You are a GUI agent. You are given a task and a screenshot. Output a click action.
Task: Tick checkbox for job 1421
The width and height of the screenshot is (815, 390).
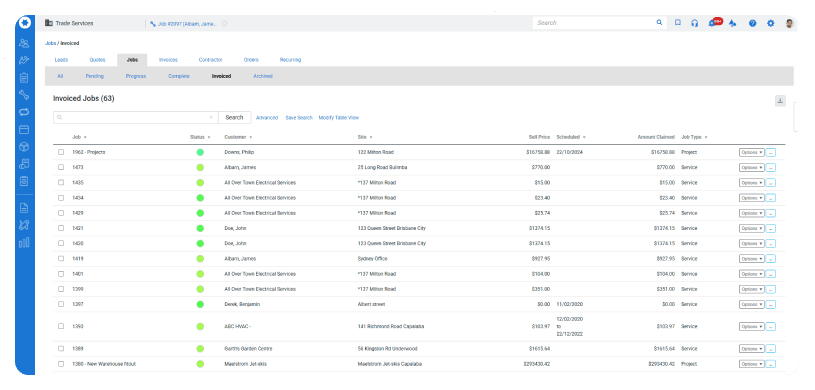61,228
